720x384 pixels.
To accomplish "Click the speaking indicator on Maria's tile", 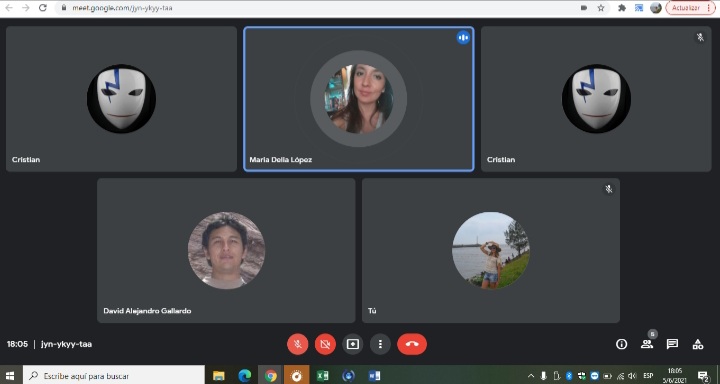I will click(x=463, y=38).
